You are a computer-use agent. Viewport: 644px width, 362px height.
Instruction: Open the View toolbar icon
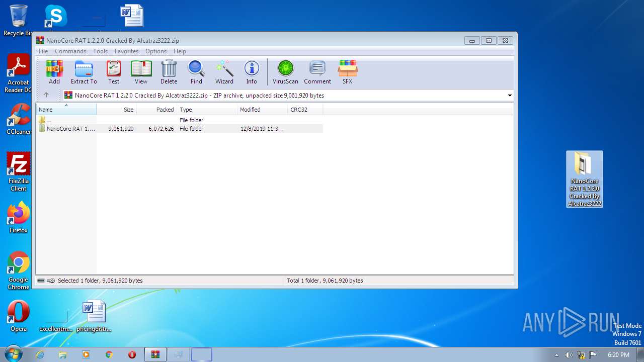pyautogui.click(x=141, y=72)
